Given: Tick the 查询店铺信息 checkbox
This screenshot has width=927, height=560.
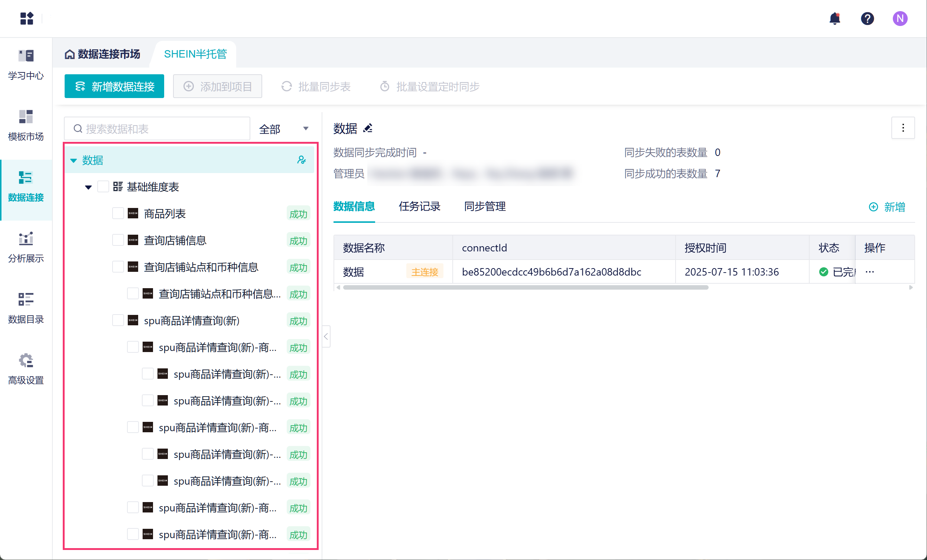Looking at the screenshot, I should (x=118, y=240).
